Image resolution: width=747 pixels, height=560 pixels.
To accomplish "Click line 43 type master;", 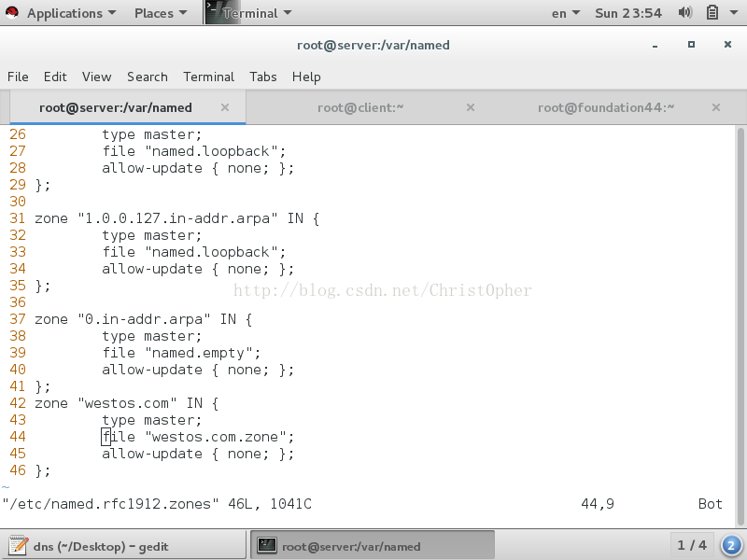I will 152,420.
